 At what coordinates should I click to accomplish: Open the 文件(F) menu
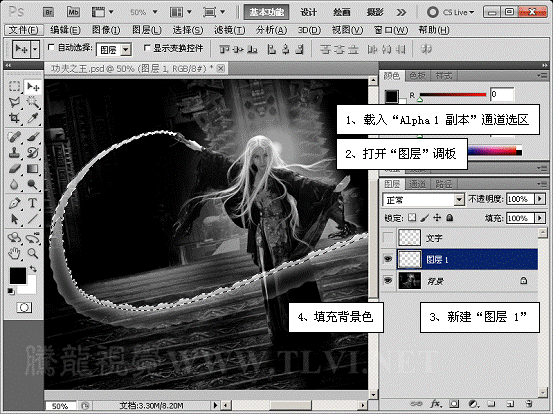point(24,30)
